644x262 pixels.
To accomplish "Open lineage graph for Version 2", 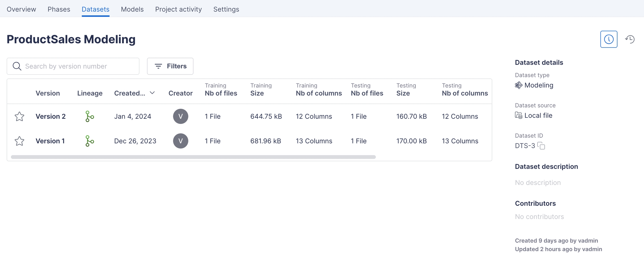I will tap(89, 116).
